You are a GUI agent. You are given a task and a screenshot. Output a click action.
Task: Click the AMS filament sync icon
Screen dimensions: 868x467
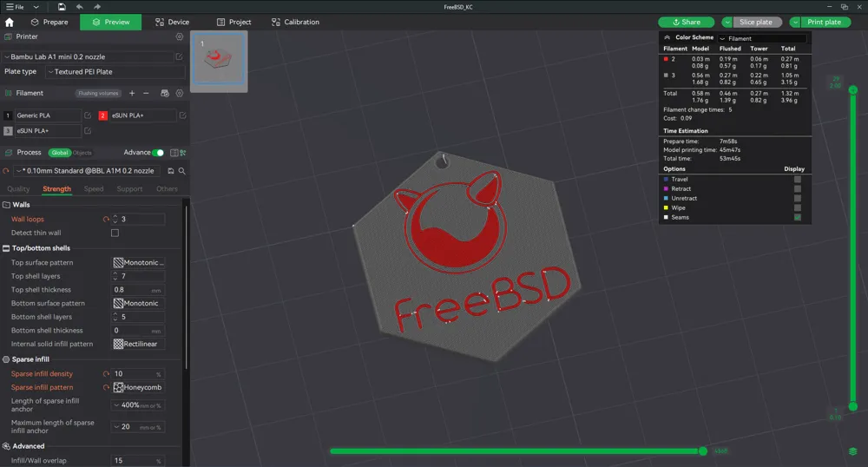(x=164, y=93)
